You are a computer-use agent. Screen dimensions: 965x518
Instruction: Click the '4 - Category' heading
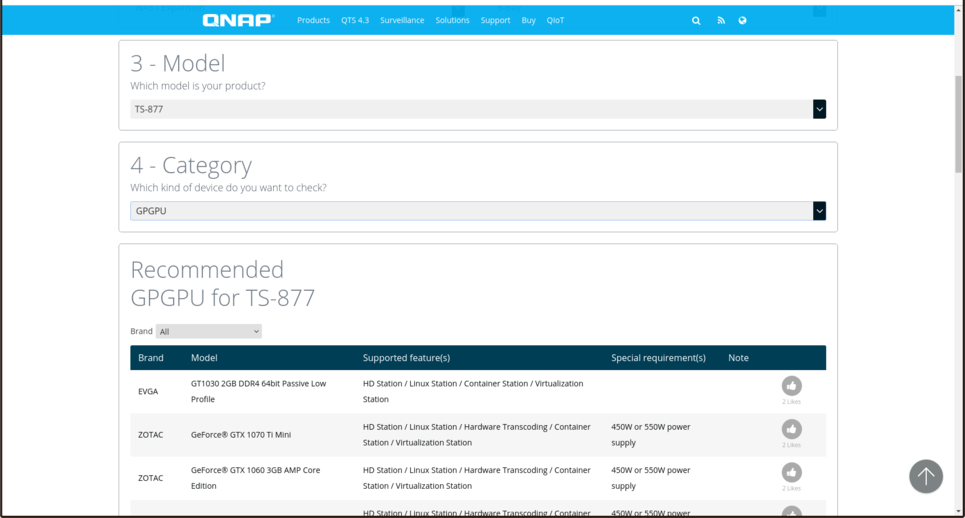191,165
